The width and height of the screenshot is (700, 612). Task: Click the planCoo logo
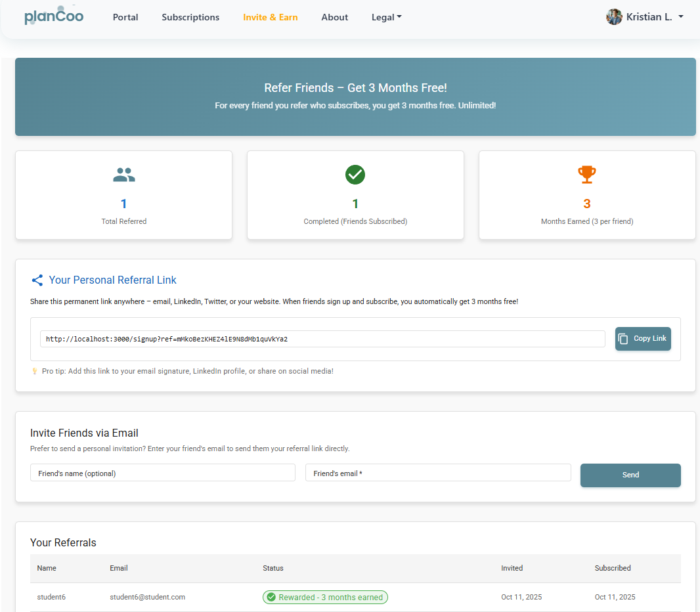(x=54, y=16)
